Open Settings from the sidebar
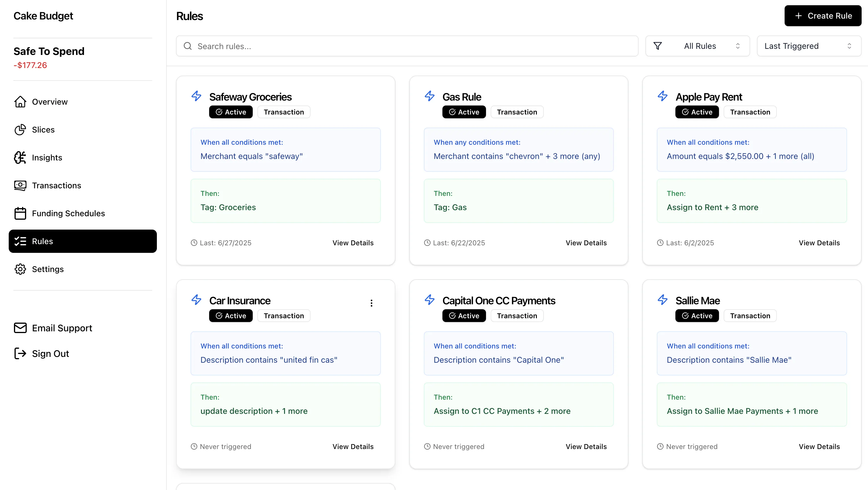Viewport: 868px width, 490px height. (83, 269)
